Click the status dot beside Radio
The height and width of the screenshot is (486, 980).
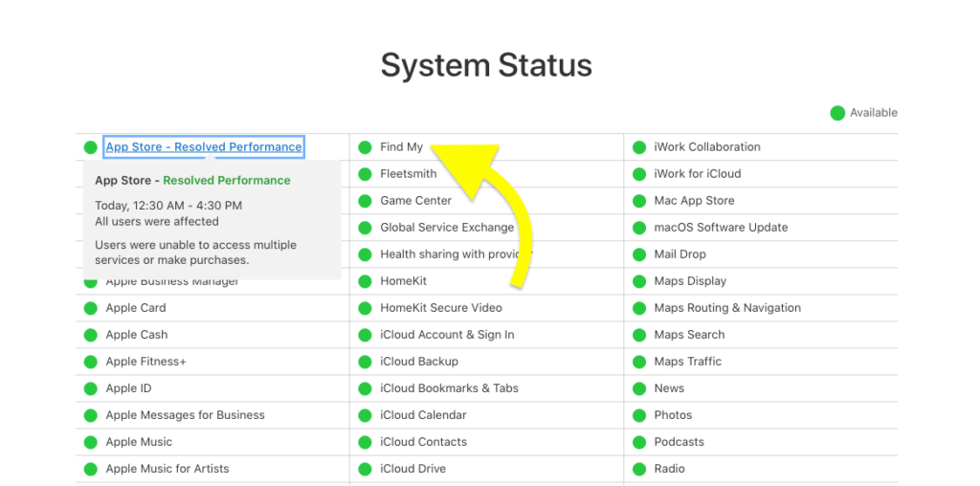638,470
